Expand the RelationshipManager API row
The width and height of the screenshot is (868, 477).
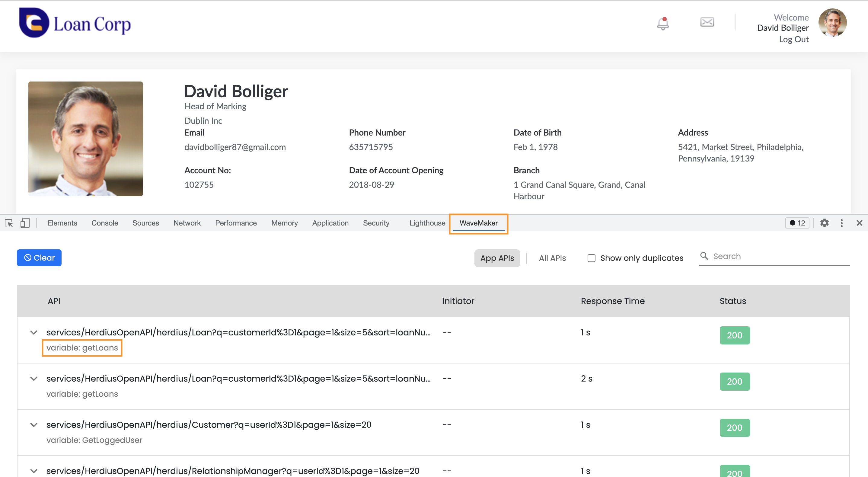pos(34,471)
